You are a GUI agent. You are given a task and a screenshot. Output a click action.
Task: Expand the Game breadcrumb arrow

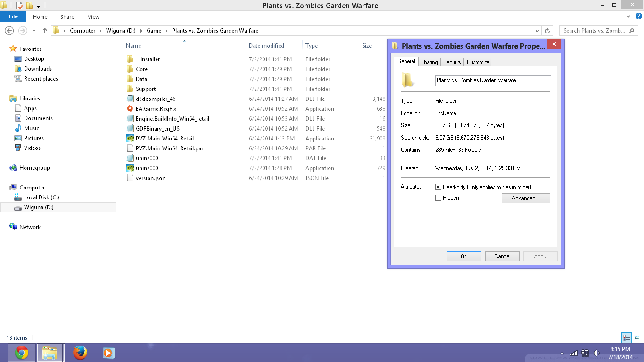coord(166,31)
